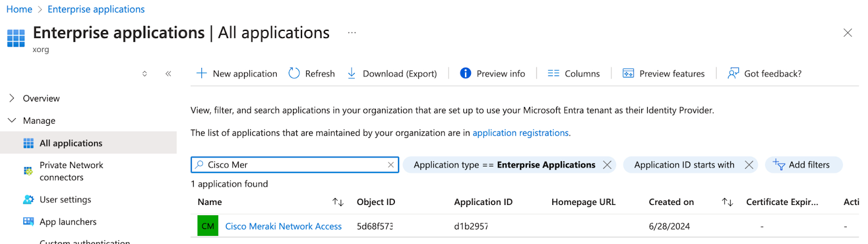The height and width of the screenshot is (244, 868).
Task: Open the application registrations link
Action: click(520, 133)
